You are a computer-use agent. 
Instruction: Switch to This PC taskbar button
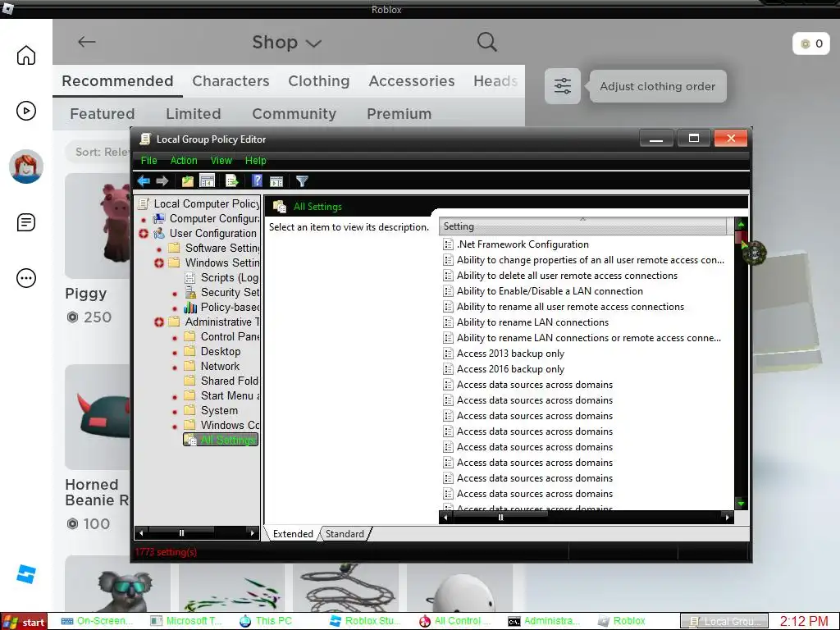(267, 621)
